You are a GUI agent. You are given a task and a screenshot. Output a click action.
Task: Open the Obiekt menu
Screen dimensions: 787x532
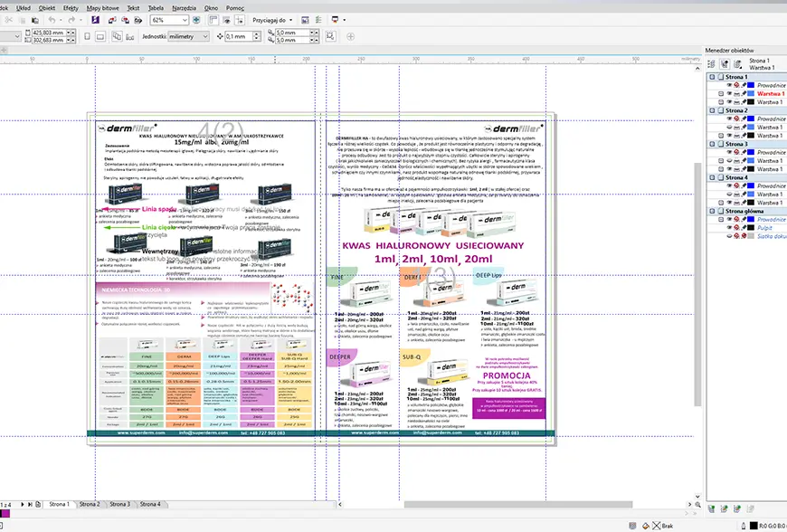pos(47,8)
